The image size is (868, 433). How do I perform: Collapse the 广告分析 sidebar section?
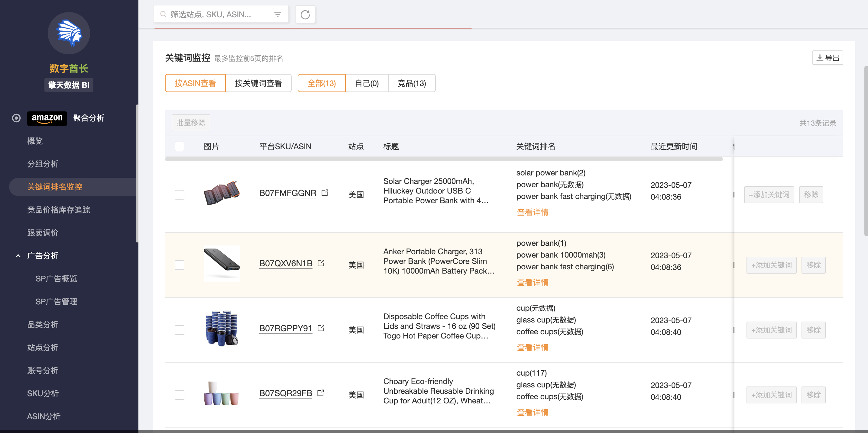coord(18,256)
